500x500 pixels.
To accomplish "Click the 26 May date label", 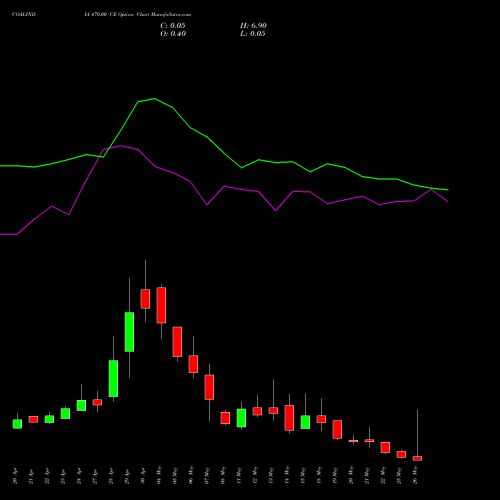I will [x=415, y=475].
